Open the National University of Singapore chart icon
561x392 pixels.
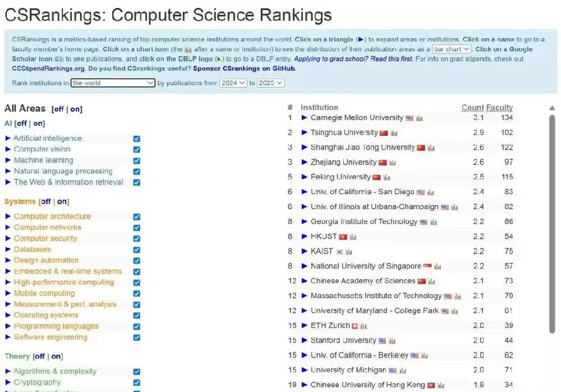pyautogui.click(x=438, y=267)
